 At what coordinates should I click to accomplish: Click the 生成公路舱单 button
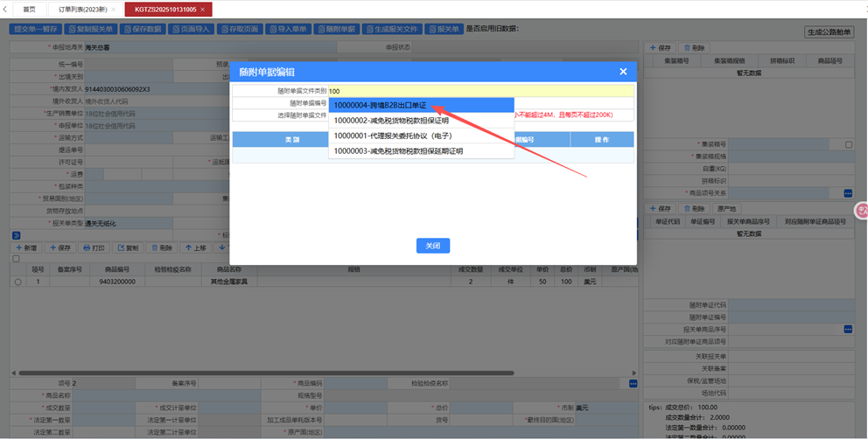[x=828, y=32]
